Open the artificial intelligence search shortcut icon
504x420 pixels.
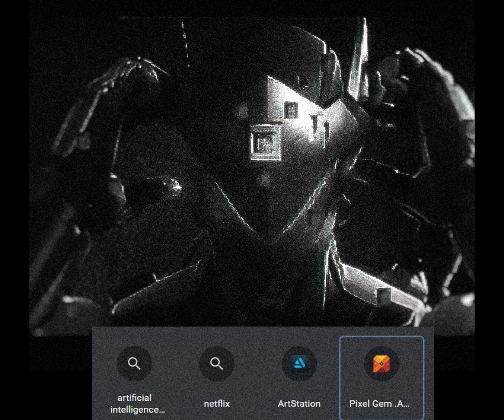click(134, 363)
